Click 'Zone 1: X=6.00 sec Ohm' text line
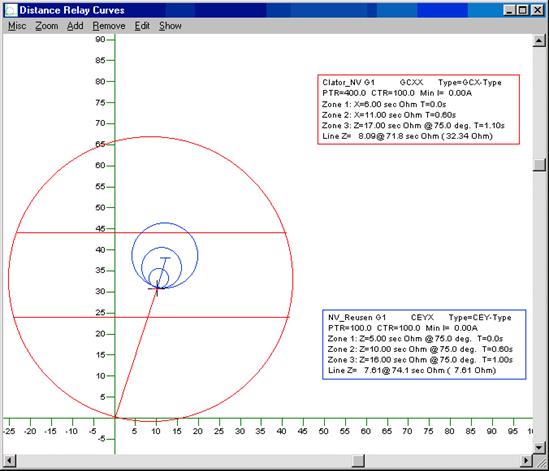The width and height of the screenshot is (549, 471). coord(384,104)
